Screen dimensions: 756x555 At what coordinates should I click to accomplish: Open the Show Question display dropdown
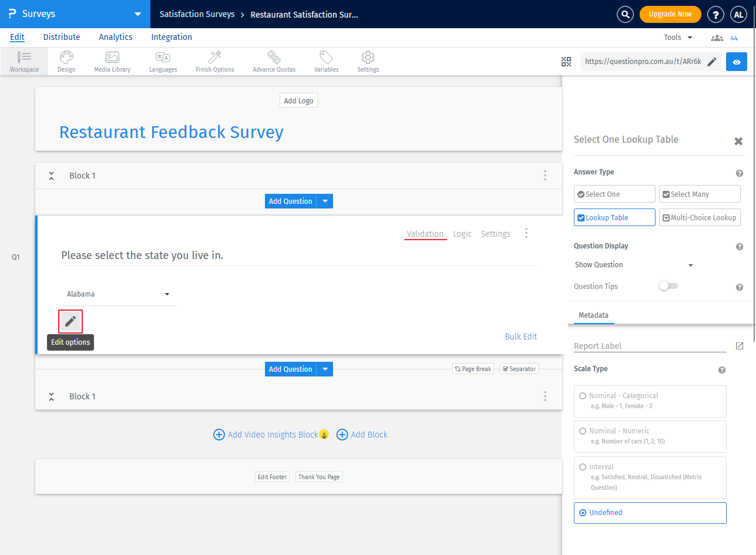pos(633,265)
